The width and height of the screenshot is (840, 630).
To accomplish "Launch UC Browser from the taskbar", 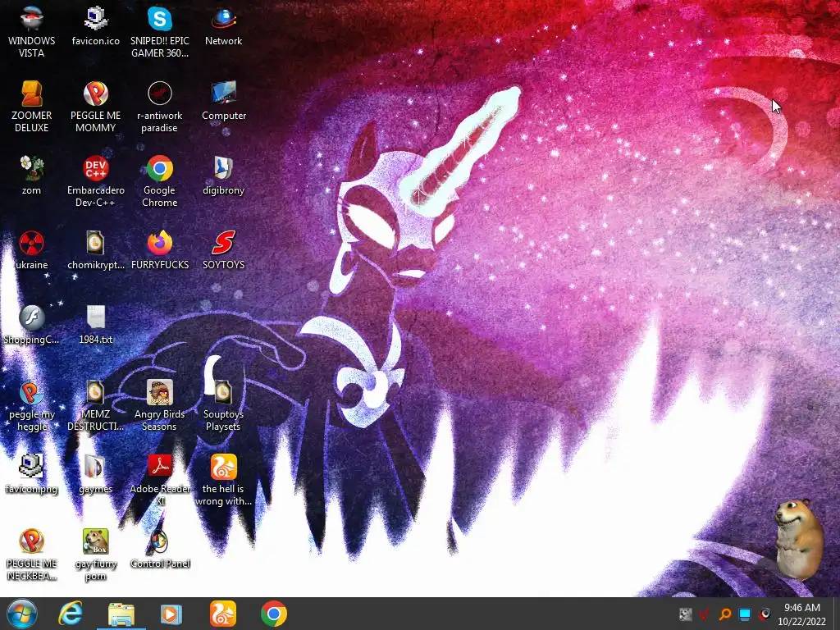I will click(223, 614).
